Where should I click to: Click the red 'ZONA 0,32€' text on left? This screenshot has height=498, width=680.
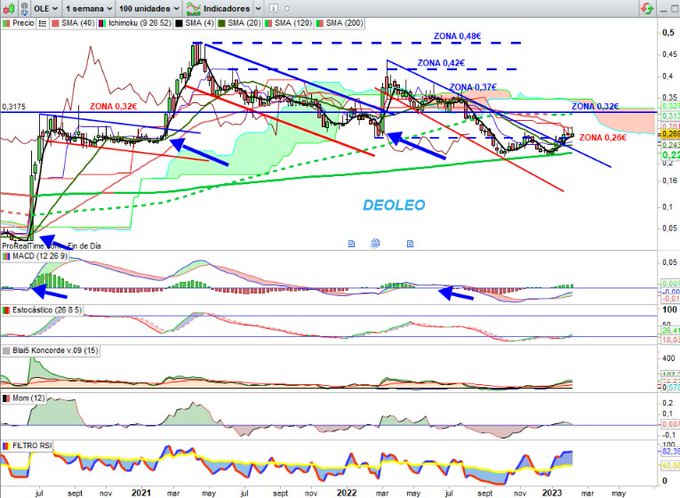tap(113, 106)
